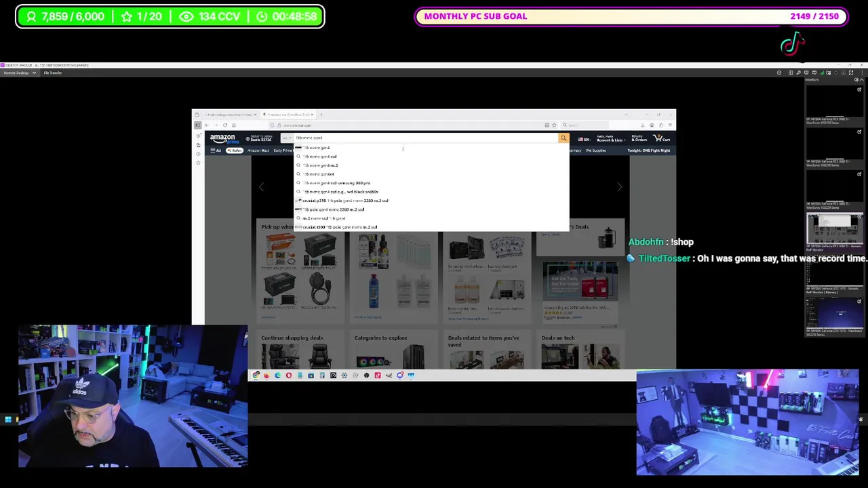Open Returns & Orders

[x=639, y=138]
